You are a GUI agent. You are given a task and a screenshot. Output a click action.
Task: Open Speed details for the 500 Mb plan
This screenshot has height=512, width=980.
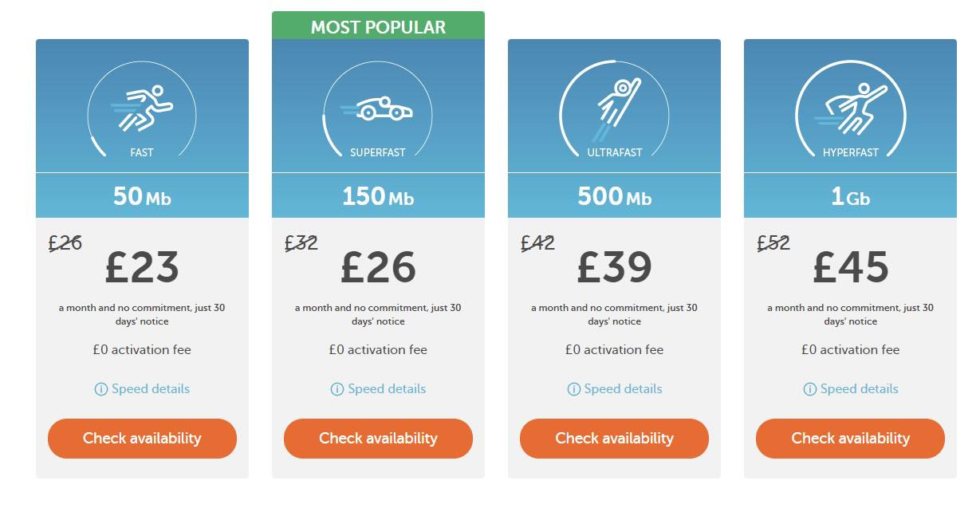pos(623,389)
